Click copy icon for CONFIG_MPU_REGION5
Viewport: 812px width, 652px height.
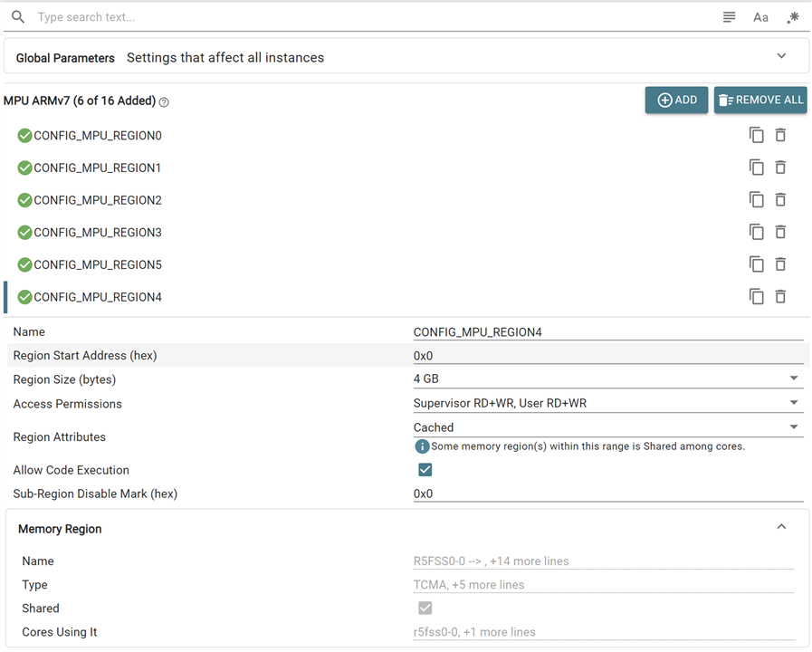tap(756, 264)
